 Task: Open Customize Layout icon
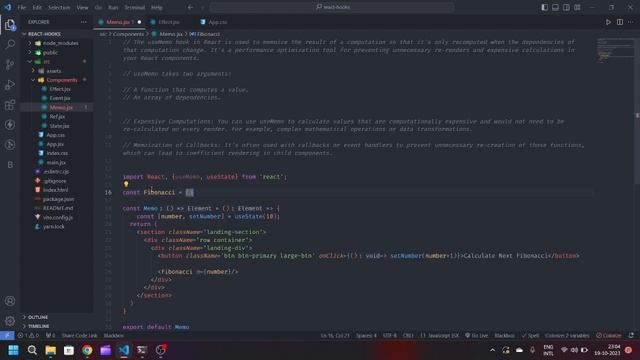(x=577, y=7)
